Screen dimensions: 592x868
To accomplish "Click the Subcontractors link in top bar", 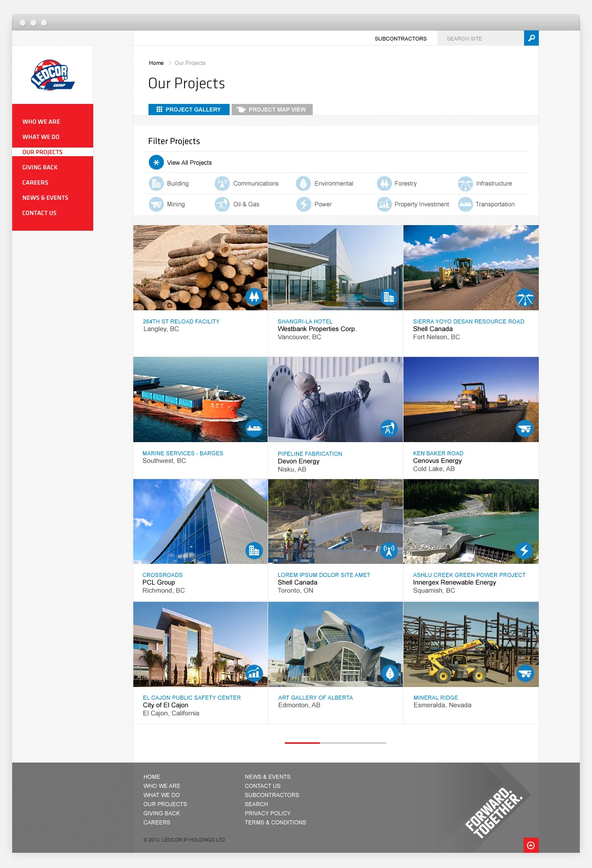I will tap(400, 39).
